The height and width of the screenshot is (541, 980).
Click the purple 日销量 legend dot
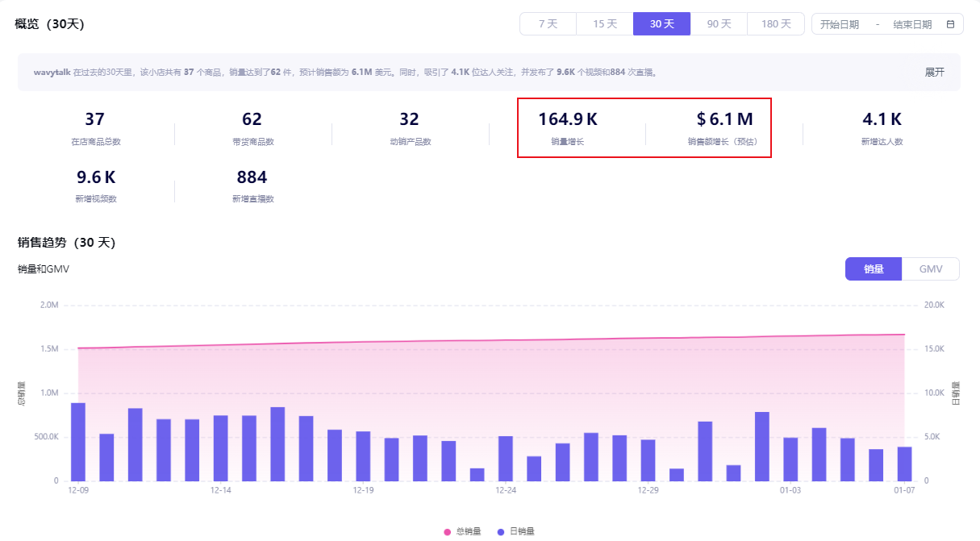(501, 532)
